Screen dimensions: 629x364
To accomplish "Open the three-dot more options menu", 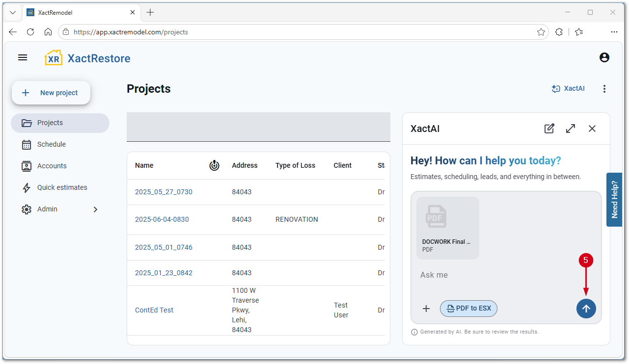I will coord(604,89).
